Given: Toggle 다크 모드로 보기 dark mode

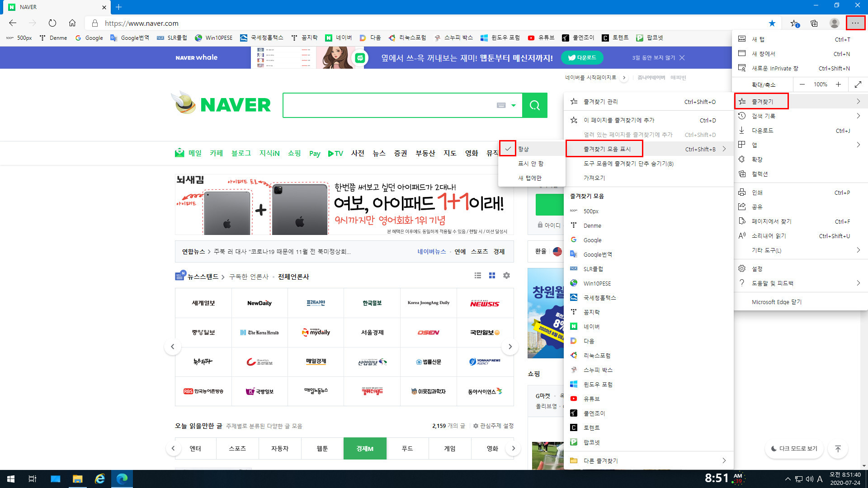Looking at the screenshot, I should pyautogui.click(x=794, y=448).
